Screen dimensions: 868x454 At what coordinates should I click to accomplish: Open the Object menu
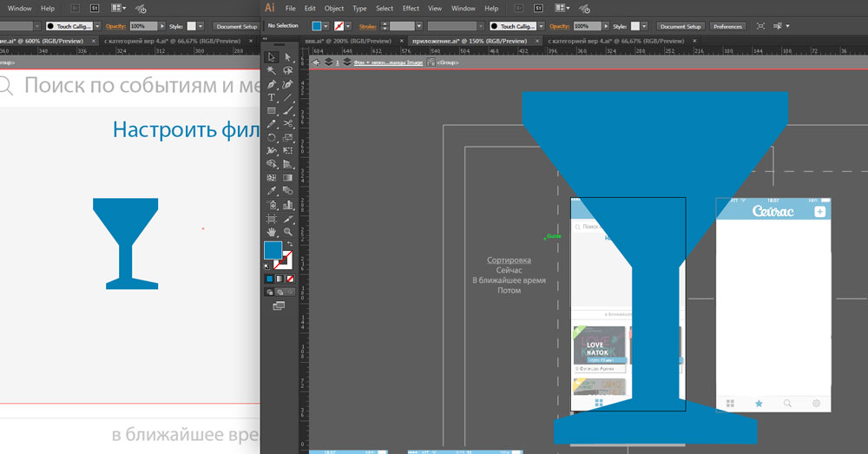(334, 9)
